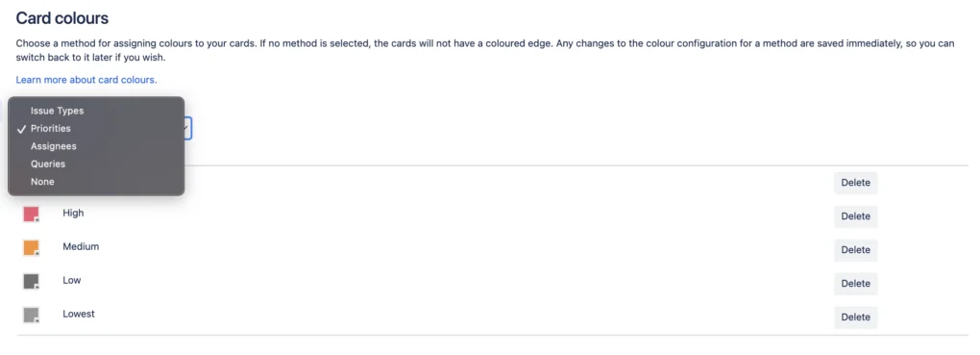The height and width of the screenshot is (355, 980).
Task: Click the Lowest priority label
Action: (79, 314)
